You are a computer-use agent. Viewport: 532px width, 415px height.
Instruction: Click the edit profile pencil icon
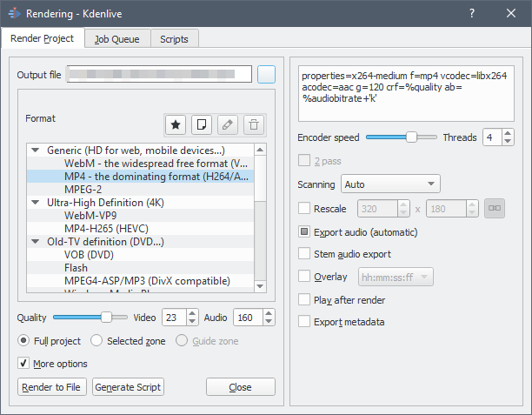pos(227,125)
